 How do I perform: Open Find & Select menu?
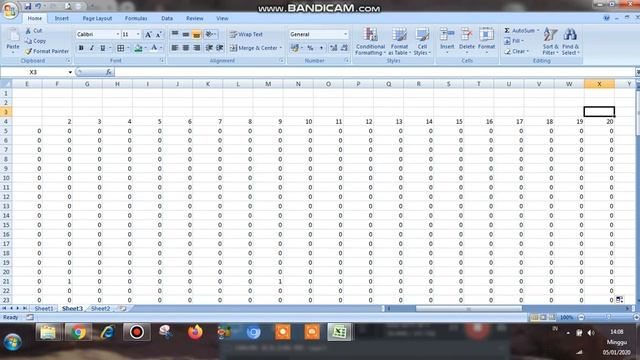click(570, 41)
